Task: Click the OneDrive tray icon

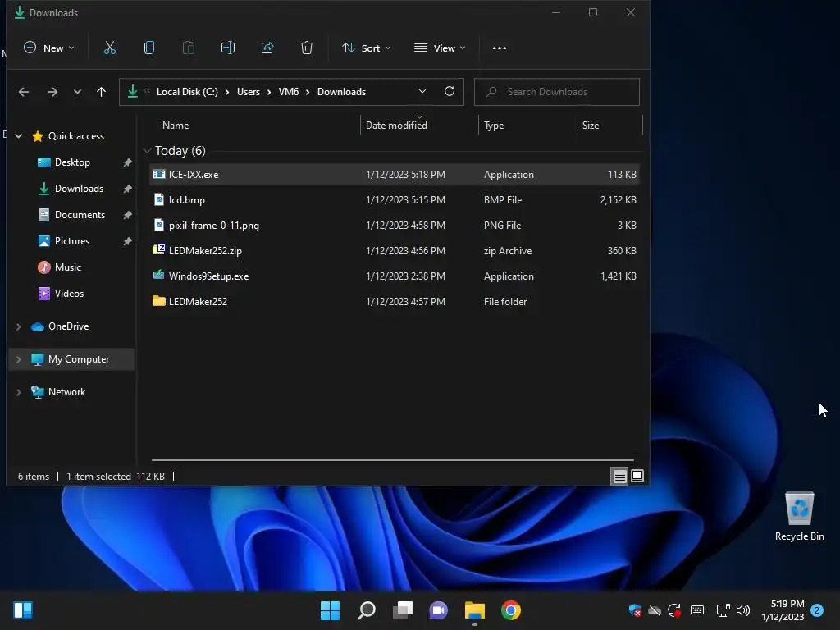Action: pyautogui.click(x=654, y=610)
